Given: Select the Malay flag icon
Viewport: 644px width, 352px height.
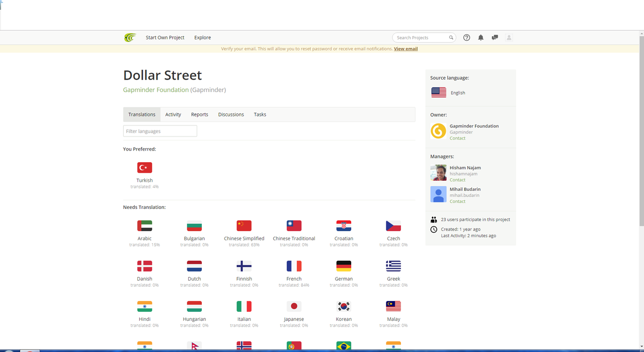Looking at the screenshot, I should coord(393,306).
